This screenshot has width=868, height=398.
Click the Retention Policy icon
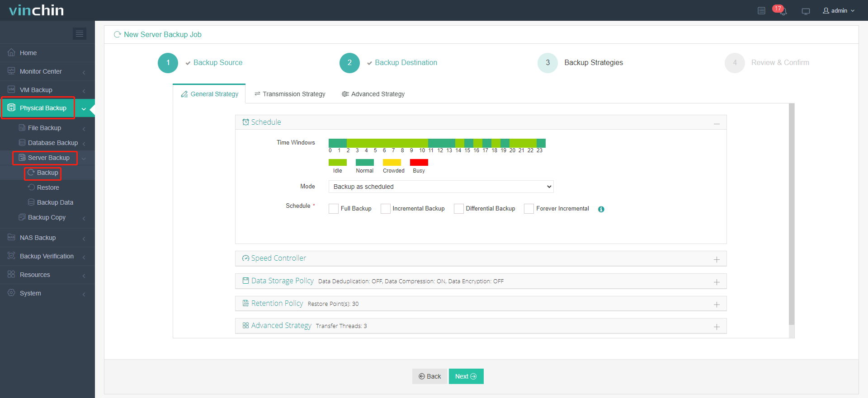click(x=245, y=303)
